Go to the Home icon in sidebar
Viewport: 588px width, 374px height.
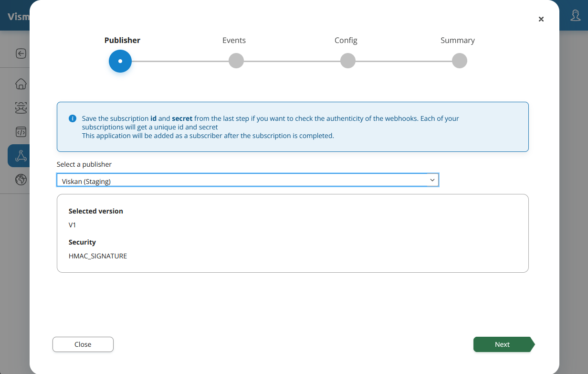[x=21, y=84]
